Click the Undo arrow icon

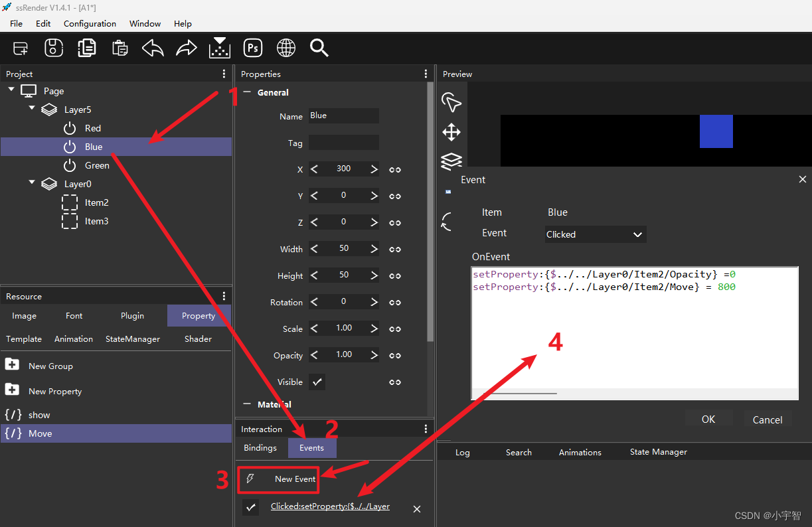pos(152,47)
